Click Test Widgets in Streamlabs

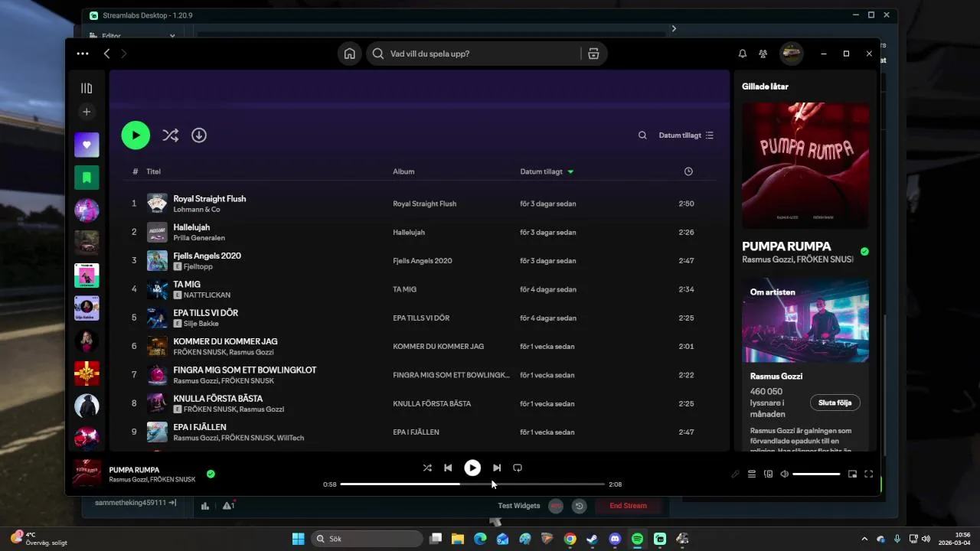[x=519, y=506]
